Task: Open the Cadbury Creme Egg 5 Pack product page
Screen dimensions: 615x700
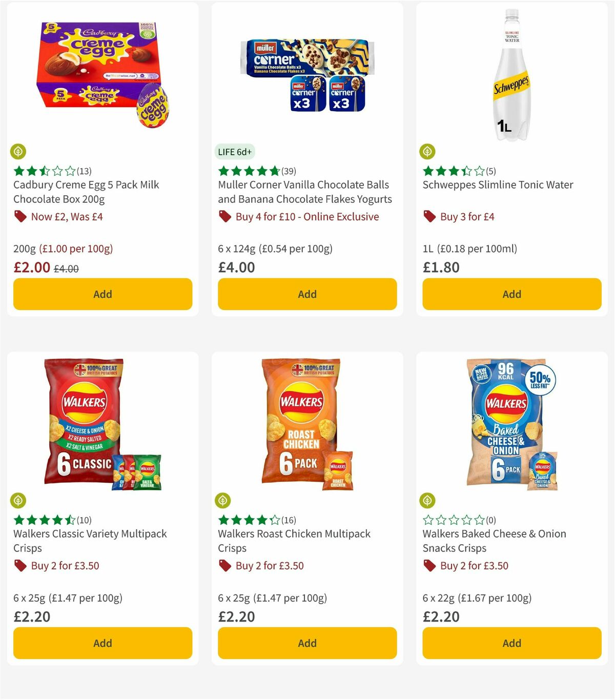Action: tap(86, 192)
